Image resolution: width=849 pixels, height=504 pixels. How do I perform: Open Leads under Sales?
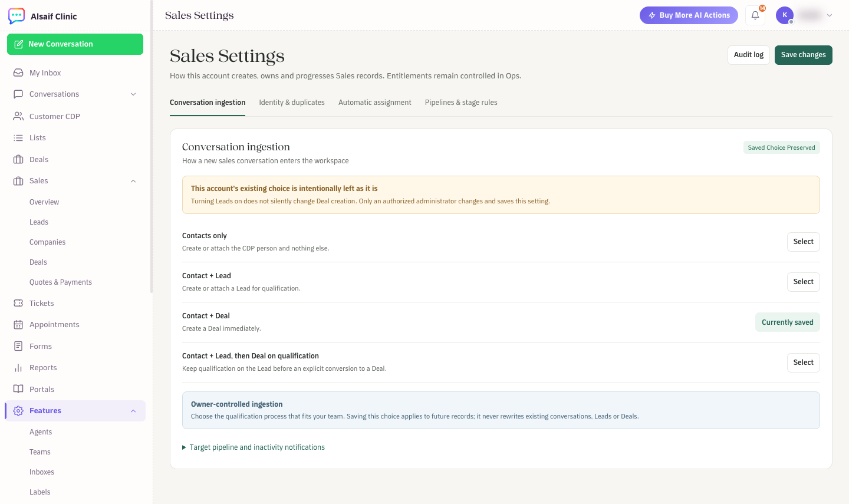(39, 222)
